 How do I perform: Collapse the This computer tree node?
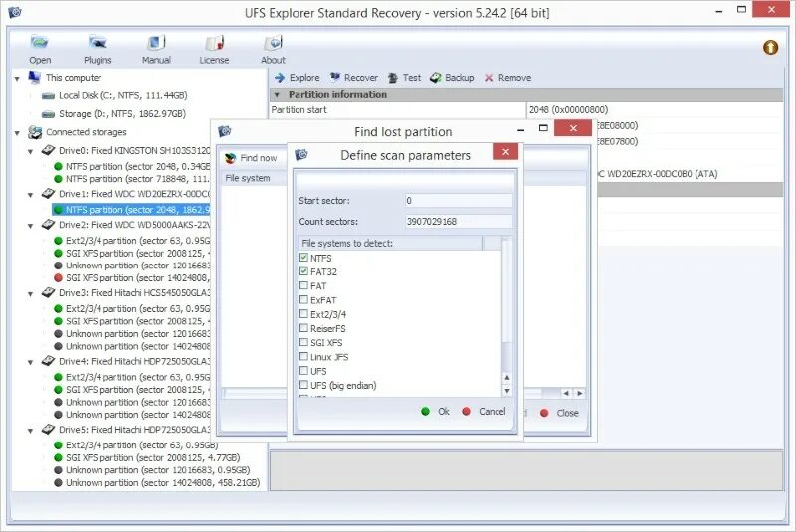pos(17,79)
